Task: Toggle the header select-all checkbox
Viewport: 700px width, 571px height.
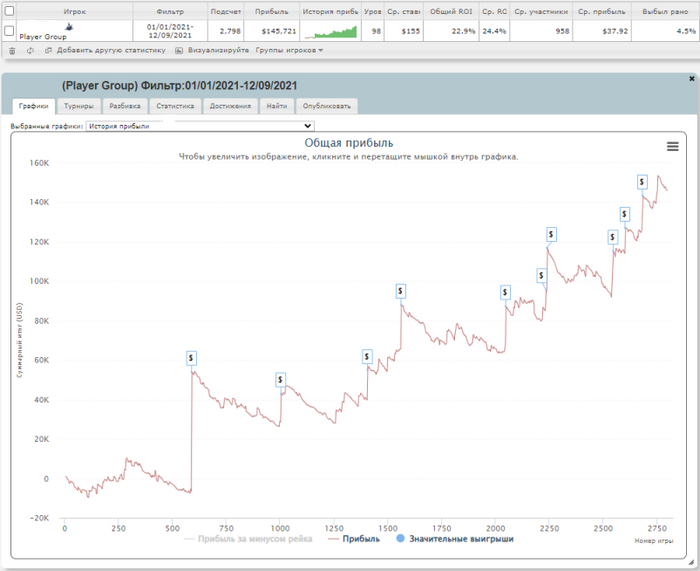Action: coord(9,11)
